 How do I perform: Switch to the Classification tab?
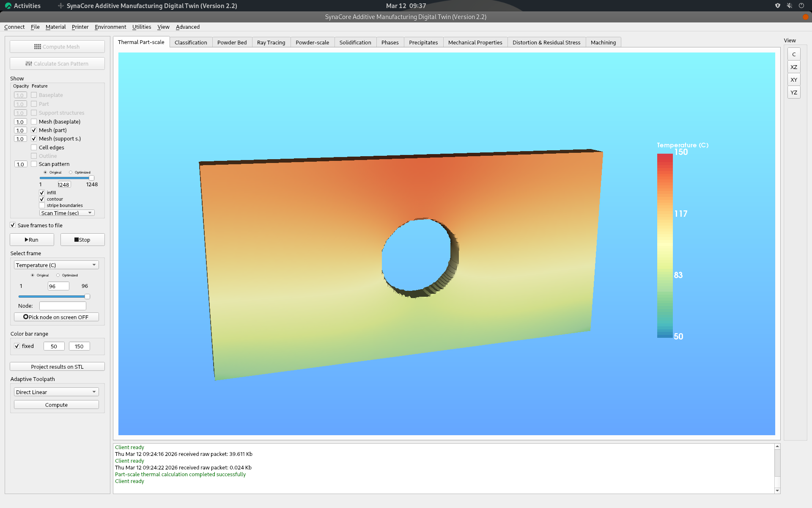tap(191, 42)
